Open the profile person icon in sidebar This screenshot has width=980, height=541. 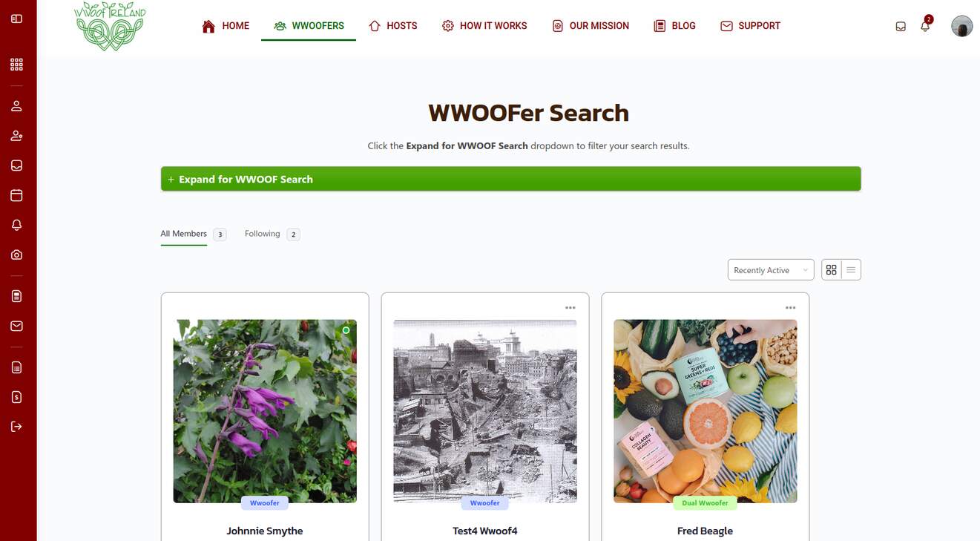[x=16, y=106]
